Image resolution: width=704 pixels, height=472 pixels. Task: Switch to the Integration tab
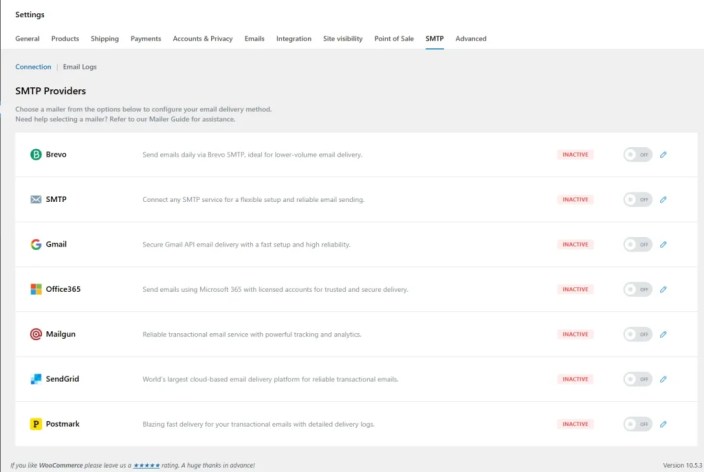pyautogui.click(x=294, y=39)
